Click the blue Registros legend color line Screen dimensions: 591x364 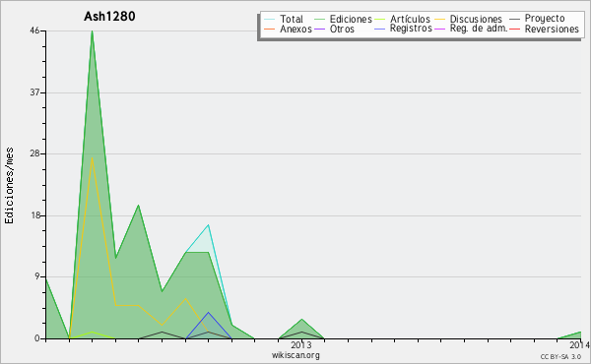(380, 29)
